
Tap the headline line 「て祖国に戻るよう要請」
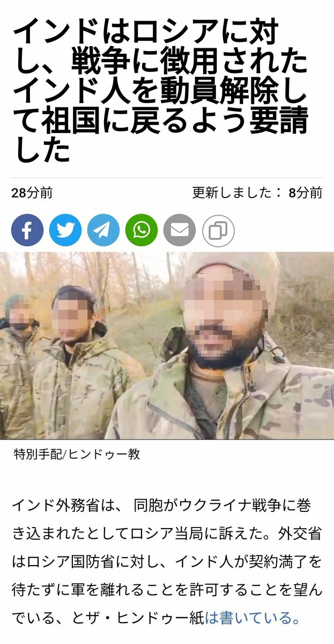[161, 122]
